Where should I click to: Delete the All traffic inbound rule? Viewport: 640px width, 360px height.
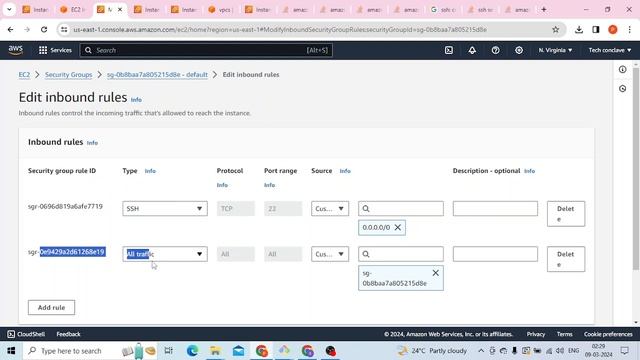[566, 259]
